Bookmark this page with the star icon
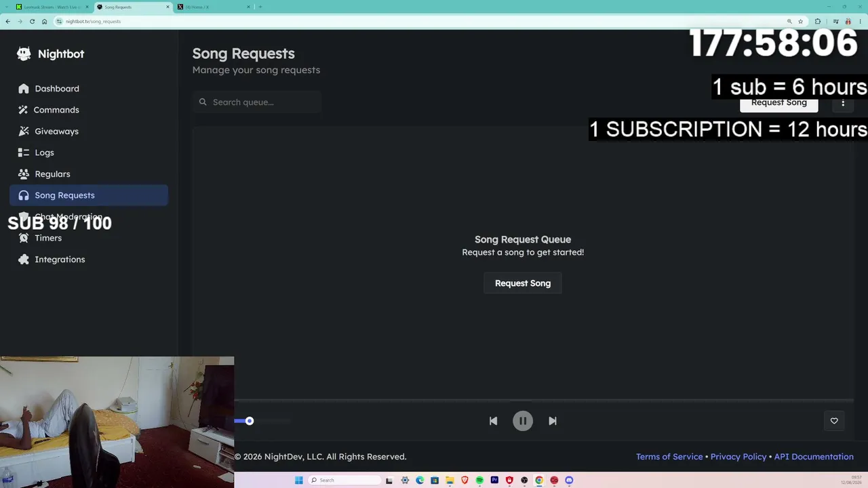The width and height of the screenshot is (868, 488). pyautogui.click(x=800, y=22)
